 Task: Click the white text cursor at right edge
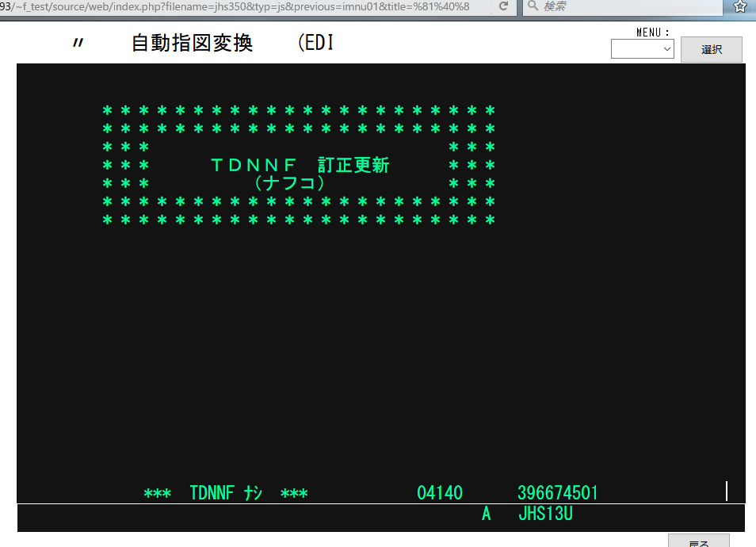pyautogui.click(x=726, y=491)
